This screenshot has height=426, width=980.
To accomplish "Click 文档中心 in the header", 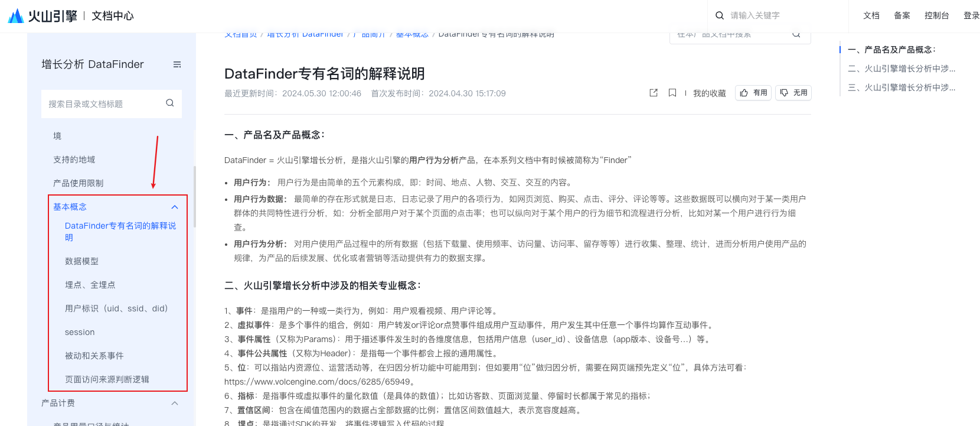I will click(113, 16).
